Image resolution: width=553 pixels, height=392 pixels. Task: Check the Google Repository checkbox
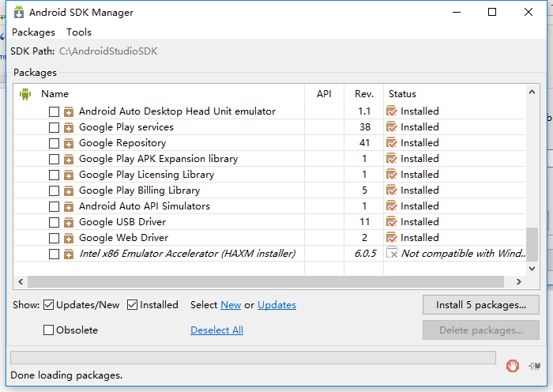pyautogui.click(x=54, y=143)
